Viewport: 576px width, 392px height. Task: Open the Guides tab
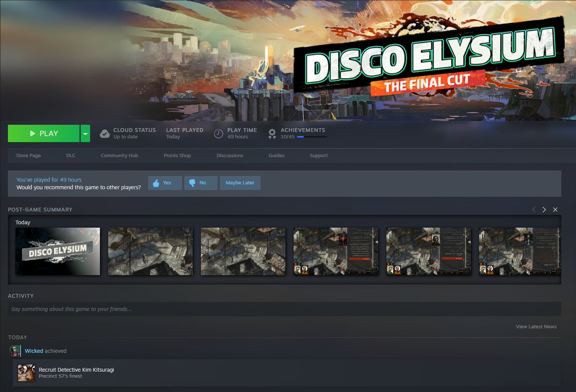point(276,155)
